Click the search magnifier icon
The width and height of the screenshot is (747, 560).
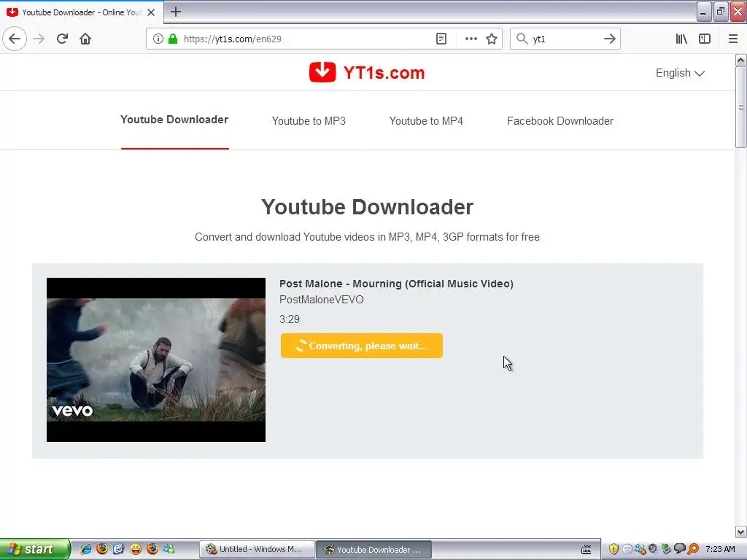coord(522,39)
